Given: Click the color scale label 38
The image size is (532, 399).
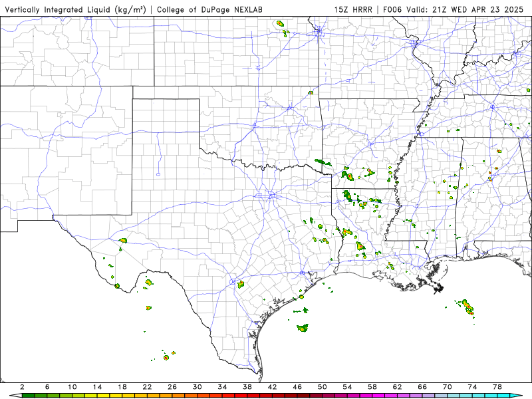Looking at the screenshot, I should [x=247, y=387].
